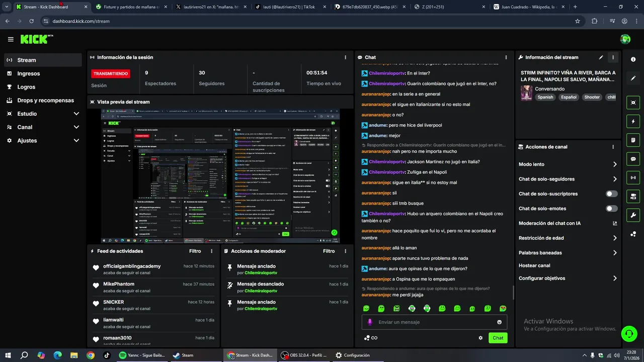Click the Spanish tag
Viewport: 644px width, 362px height.
pyautogui.click(x=545, y=97)
